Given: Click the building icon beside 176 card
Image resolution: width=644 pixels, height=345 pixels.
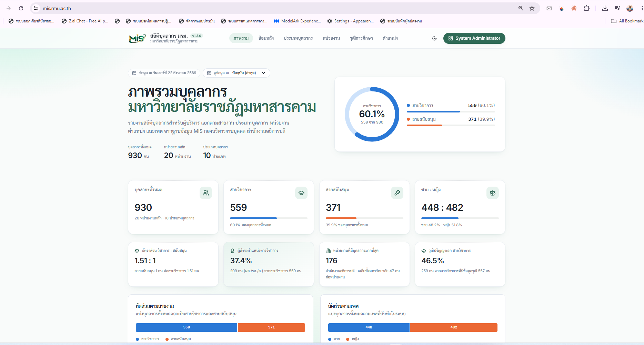Looking at the screenshot, I should click(x=328, y=251).
